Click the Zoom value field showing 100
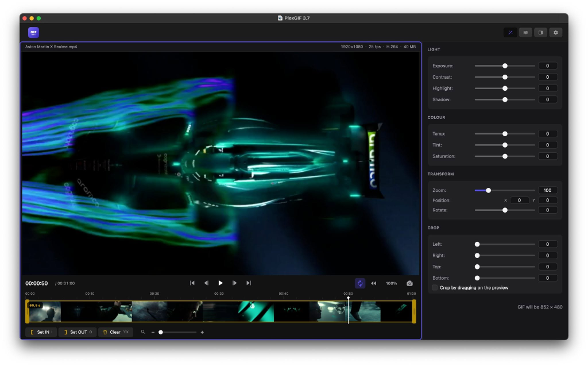The image size is (588, 366). (x=547, y=190)
